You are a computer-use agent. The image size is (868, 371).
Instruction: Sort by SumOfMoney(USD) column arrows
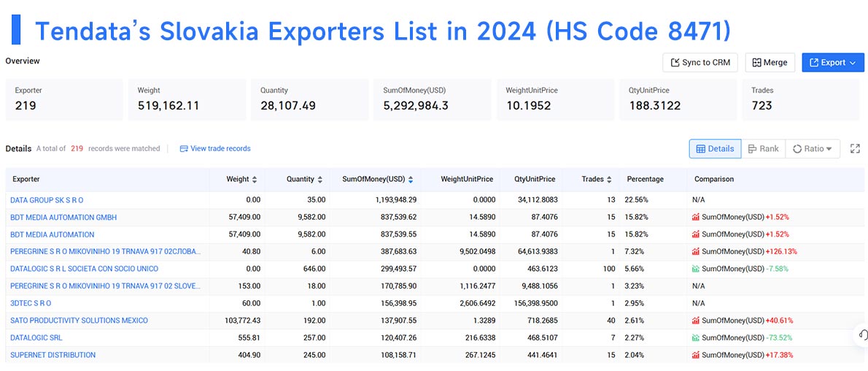(x=410, y=179)
